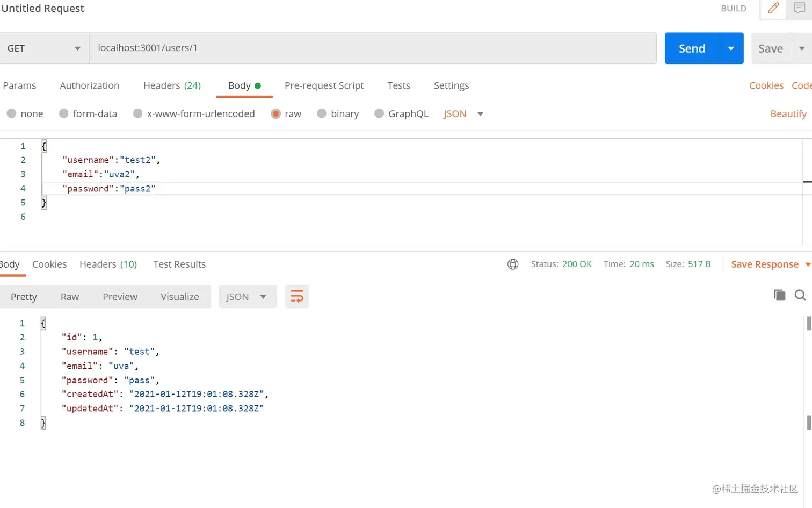This screenshot has height=508, width=812.
Task: Click line "password":"pass2" in request body
Action: pos(109,188)
